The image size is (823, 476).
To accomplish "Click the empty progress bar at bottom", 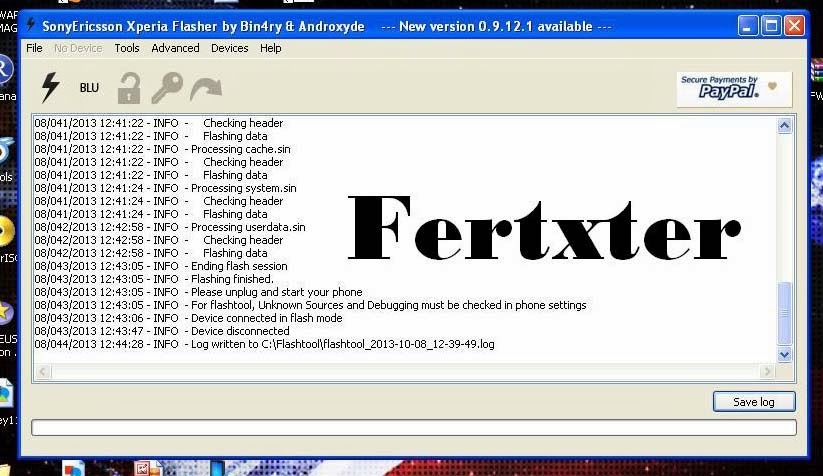I will (x=414, y=427).
